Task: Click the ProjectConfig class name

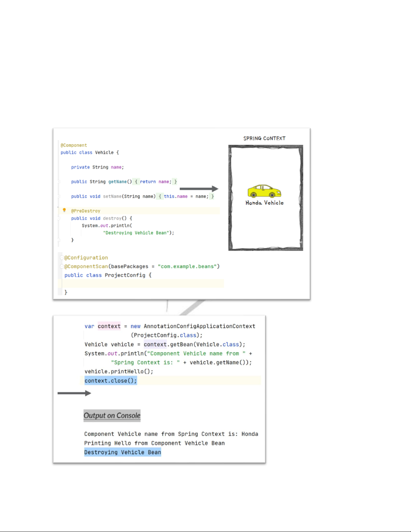Action: [125, 275]
